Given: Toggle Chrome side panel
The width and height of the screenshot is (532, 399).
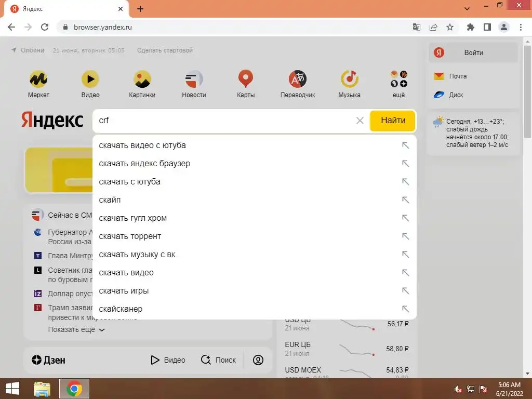Looking at the screenshot, I should click(487, 27).
